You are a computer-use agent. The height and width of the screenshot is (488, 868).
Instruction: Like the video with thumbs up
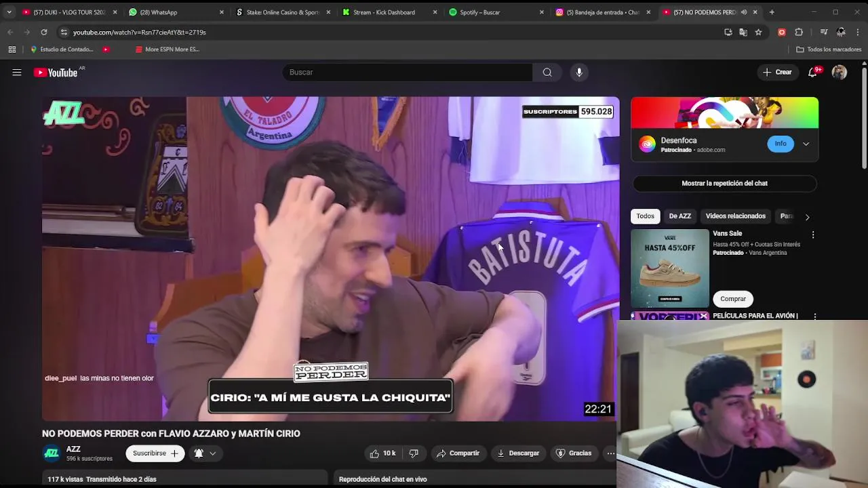(382, 453)
